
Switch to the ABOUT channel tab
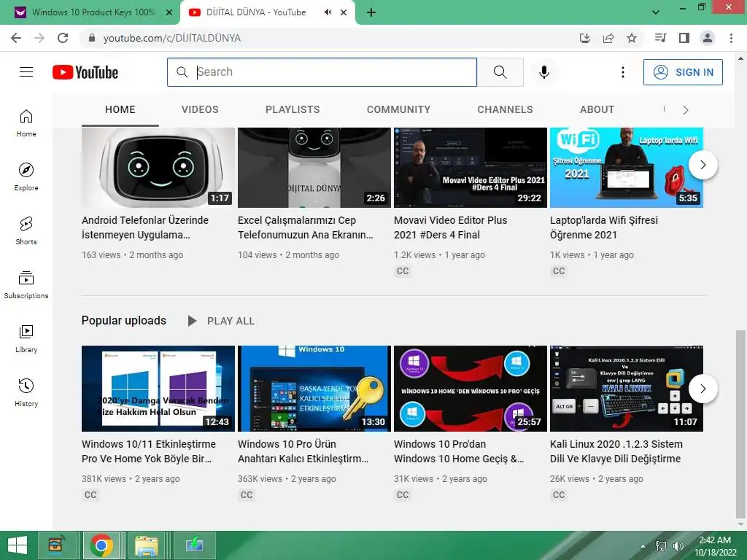[597, 109]
